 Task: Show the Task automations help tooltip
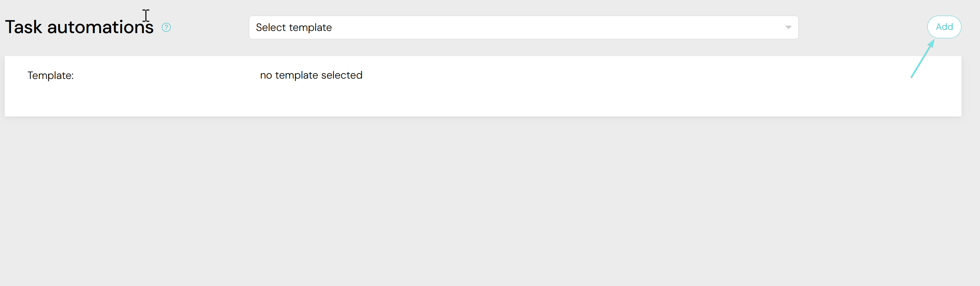tap(166, 27)
